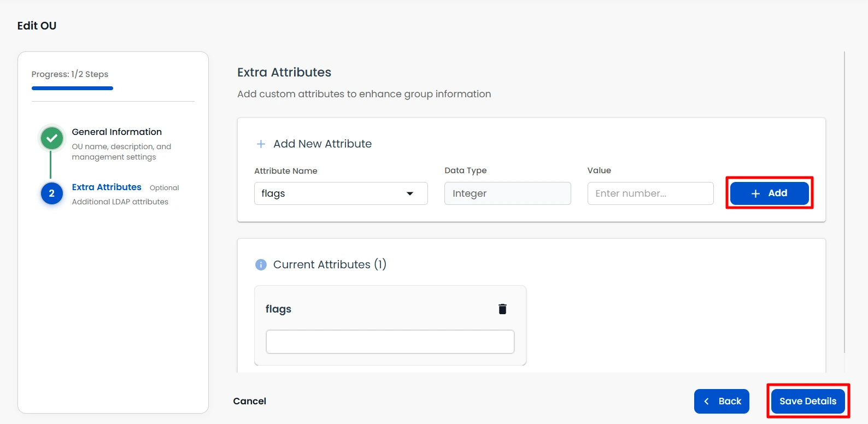Click the info icon beside Current Attributes
This screenshot has height=424, width=868.
click(x=261, y=264)
